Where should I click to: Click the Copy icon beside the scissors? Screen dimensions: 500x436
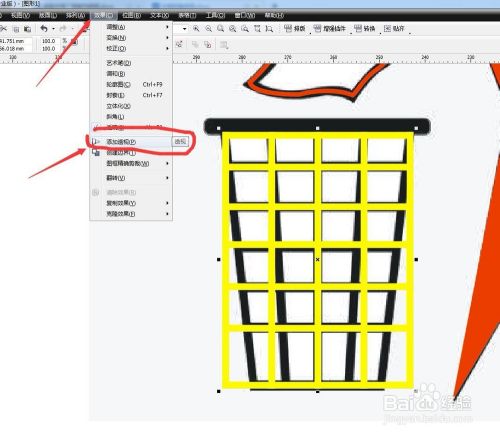click(x=16, y=29)
